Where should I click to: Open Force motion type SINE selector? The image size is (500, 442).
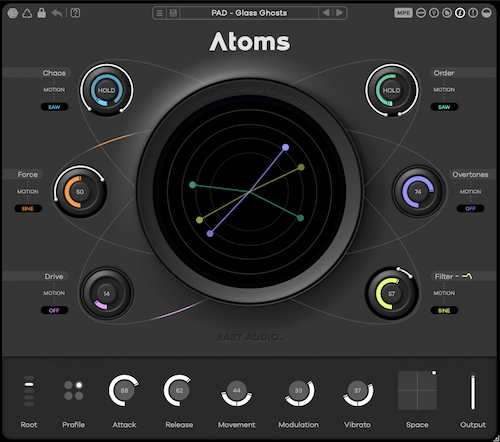pyautogui.click(x=28, y=209)
